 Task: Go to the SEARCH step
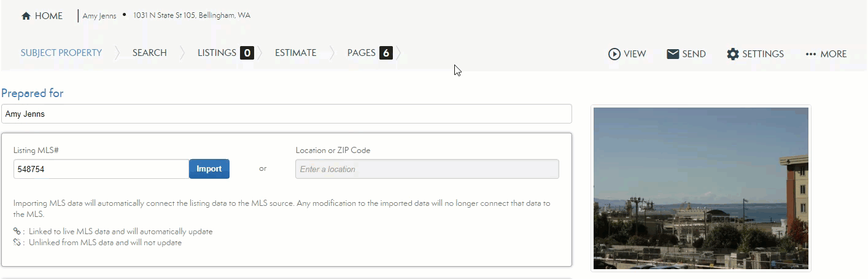coord(149,53)
